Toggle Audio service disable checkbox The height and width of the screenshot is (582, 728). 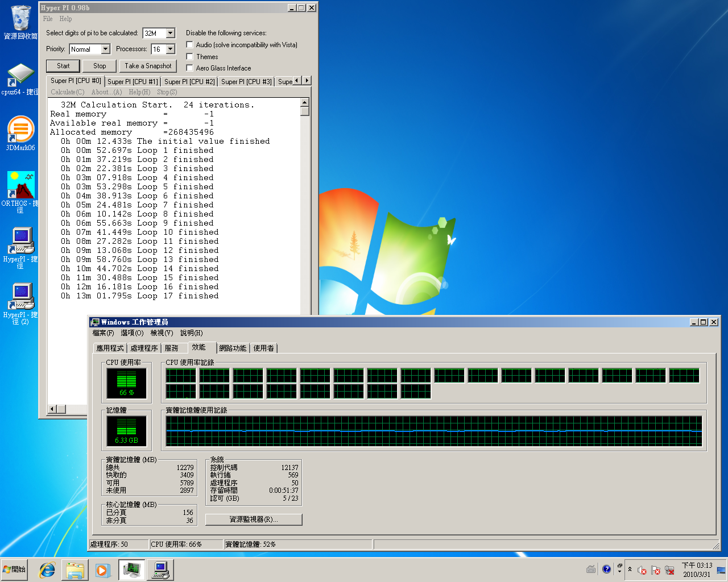click(x=190, y=44)
